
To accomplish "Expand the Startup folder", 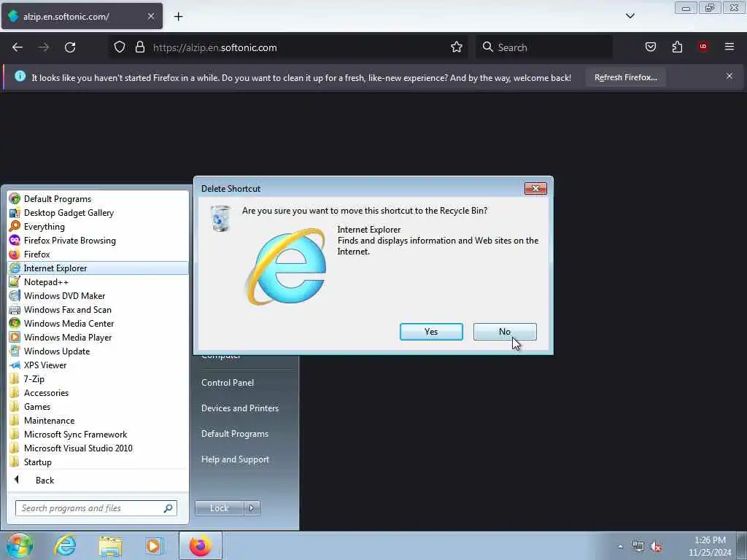I will coord(98,462).
